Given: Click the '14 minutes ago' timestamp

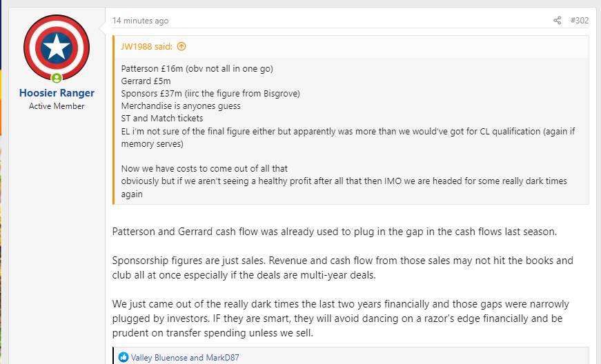Looking at the screenshot, I should (x=140, y=21).
